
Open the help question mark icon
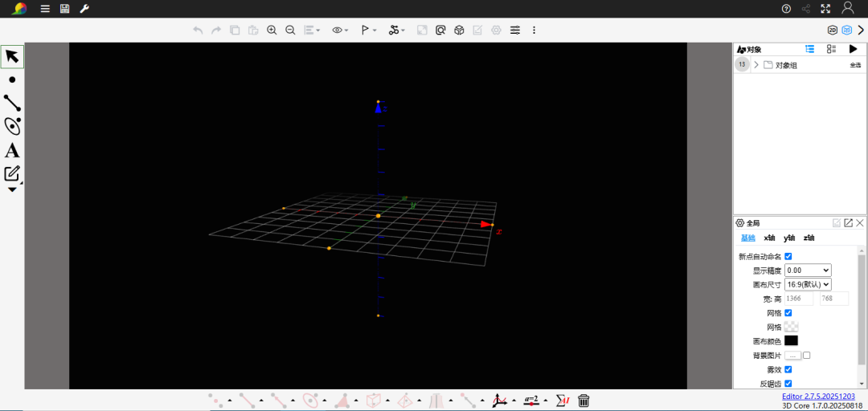tap(786, 9)
